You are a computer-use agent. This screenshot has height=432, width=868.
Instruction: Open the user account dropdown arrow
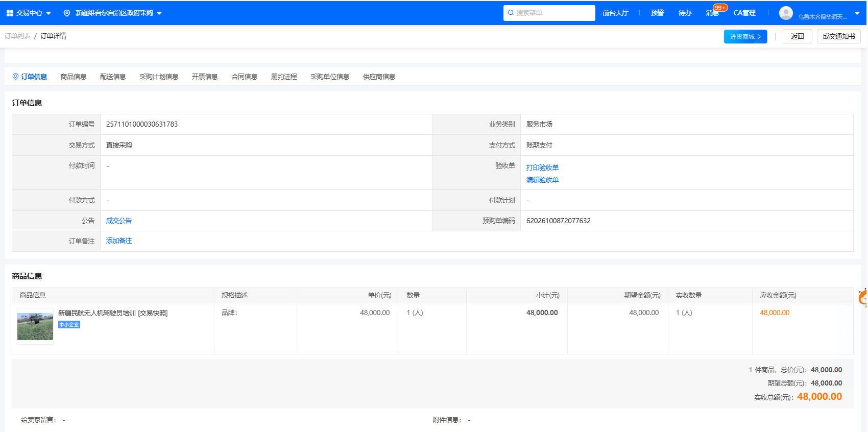click(857, 14)
